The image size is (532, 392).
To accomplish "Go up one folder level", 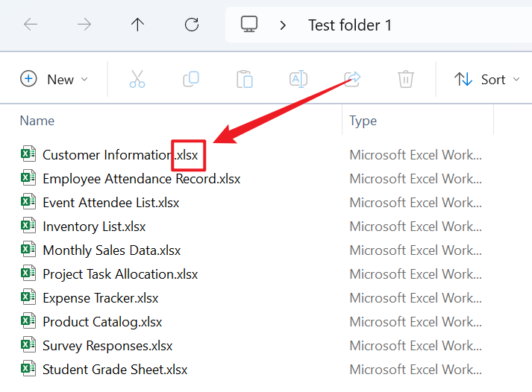I will pyautogui.click(x=137, y=25).
